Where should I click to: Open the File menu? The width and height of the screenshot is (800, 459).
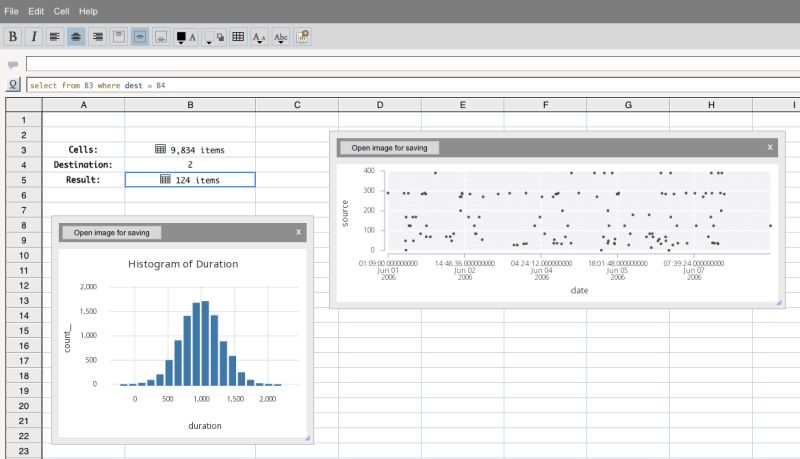point(11,11)
